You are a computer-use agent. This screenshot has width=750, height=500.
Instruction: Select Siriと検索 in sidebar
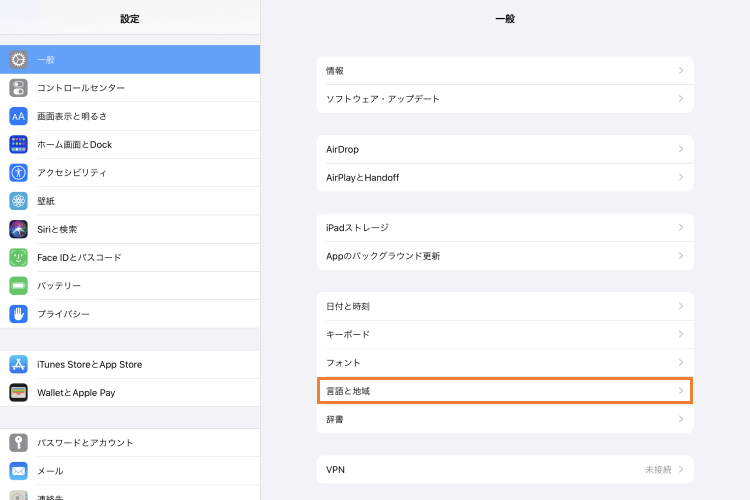click(x=130, y=229)
